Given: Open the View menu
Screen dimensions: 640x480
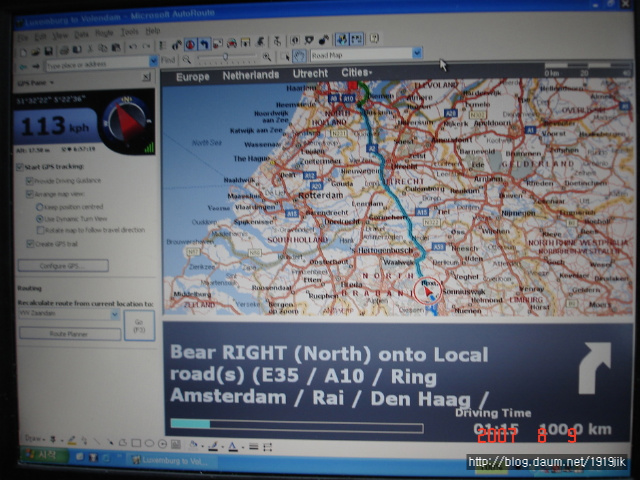Looking at the screenshot, I should tap(60, 36).
